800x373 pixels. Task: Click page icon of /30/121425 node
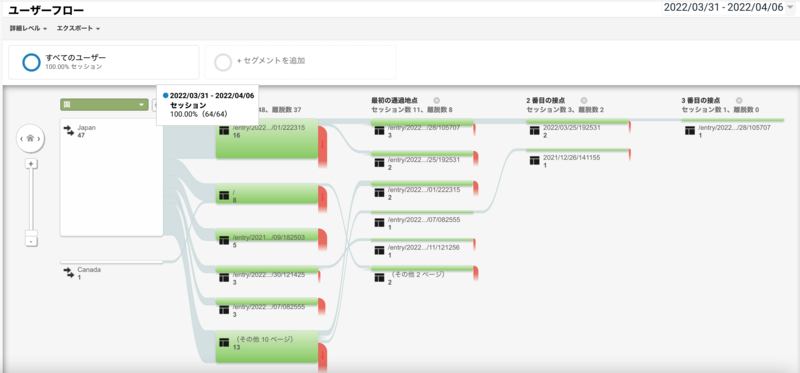coord(223,278)
